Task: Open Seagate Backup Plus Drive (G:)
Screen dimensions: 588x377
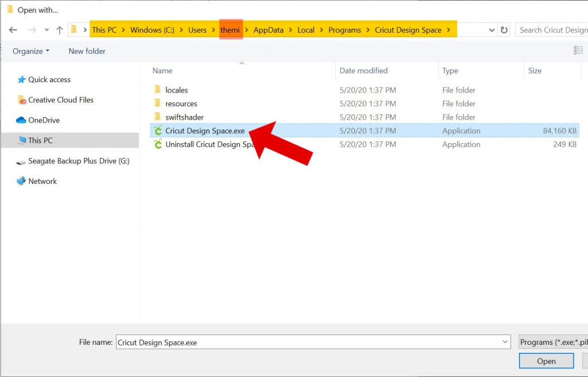Action: click(x=79, y=161)
